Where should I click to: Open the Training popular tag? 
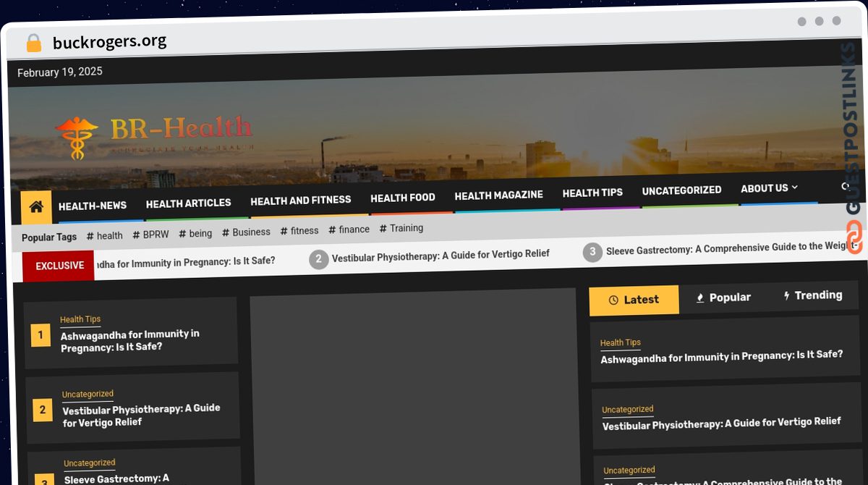pyautogui.click(x=401, y=228)
